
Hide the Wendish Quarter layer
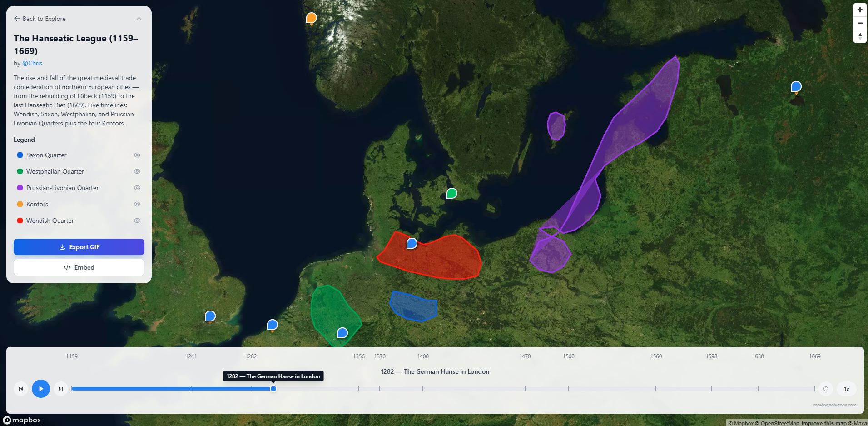coord(137,221)
